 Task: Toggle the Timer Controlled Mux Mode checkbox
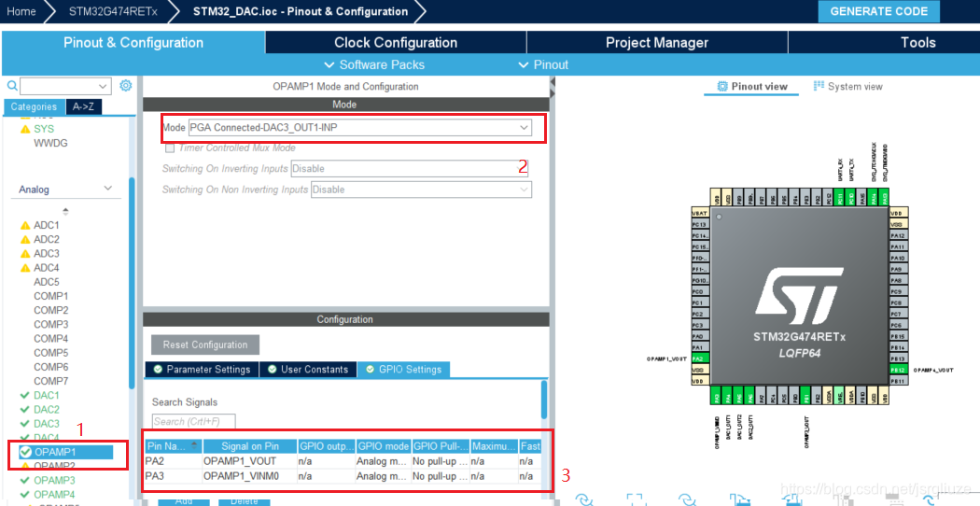click(x=169, y=148)
